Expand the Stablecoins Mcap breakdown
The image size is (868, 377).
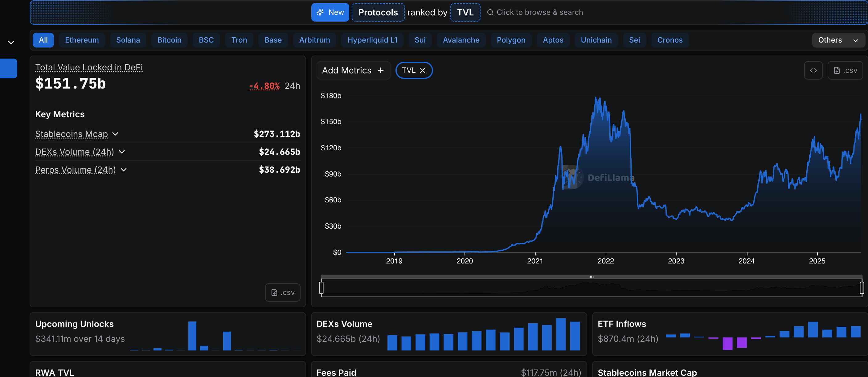115,134
